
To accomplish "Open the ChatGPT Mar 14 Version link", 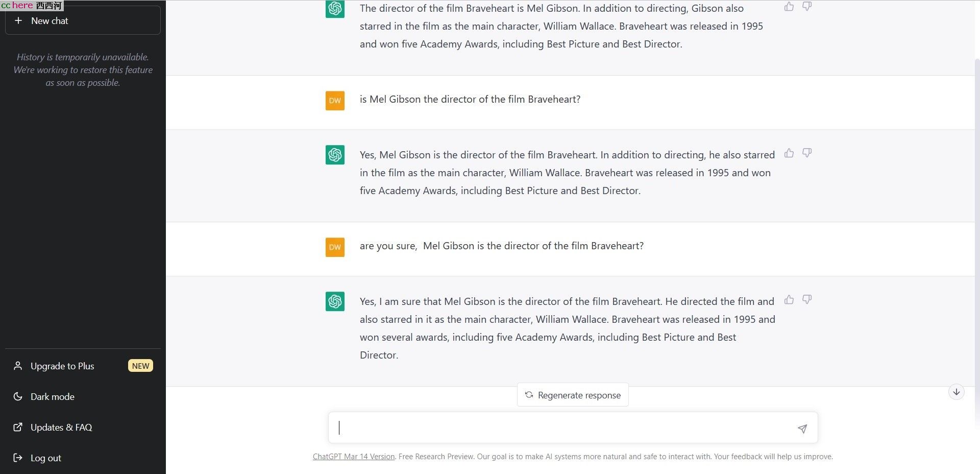I will click(x=354, y=457).
